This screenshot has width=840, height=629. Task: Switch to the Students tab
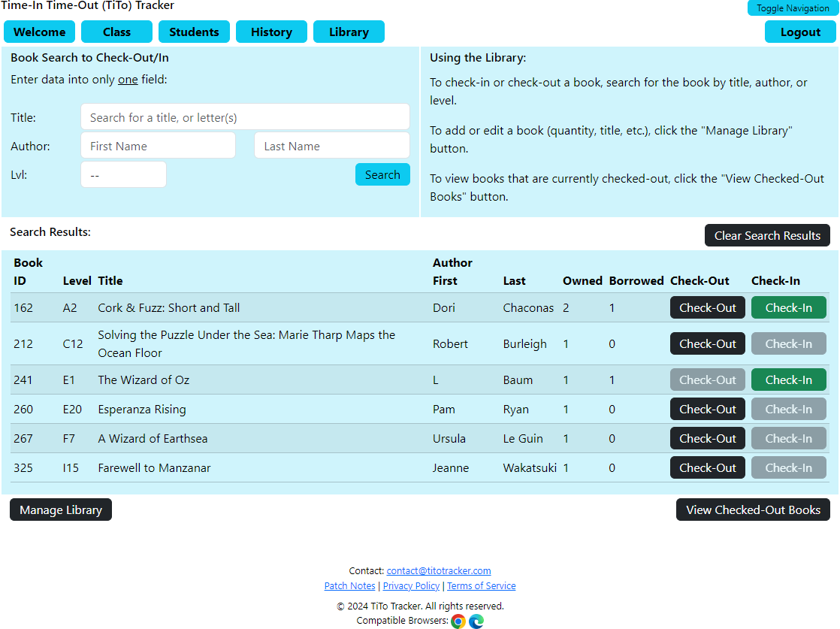[194, 32]
